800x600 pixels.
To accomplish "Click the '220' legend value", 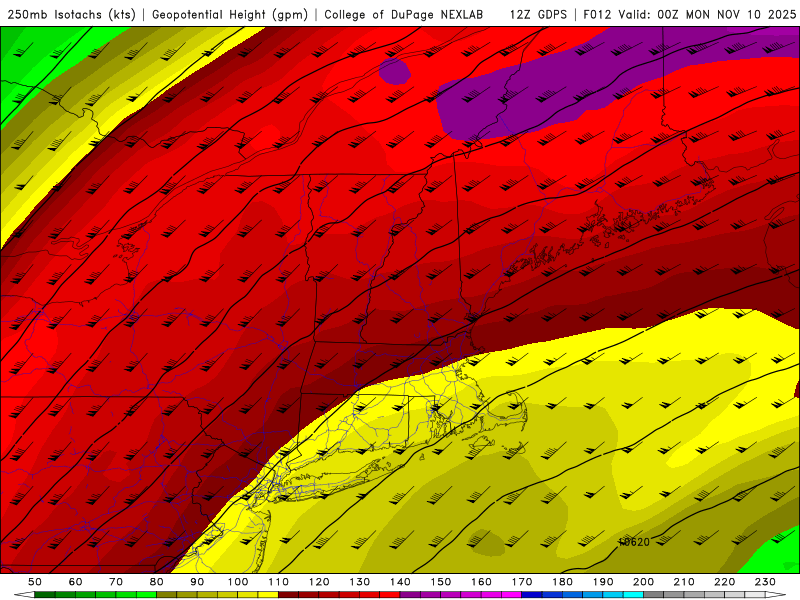I will coord(724,582).
